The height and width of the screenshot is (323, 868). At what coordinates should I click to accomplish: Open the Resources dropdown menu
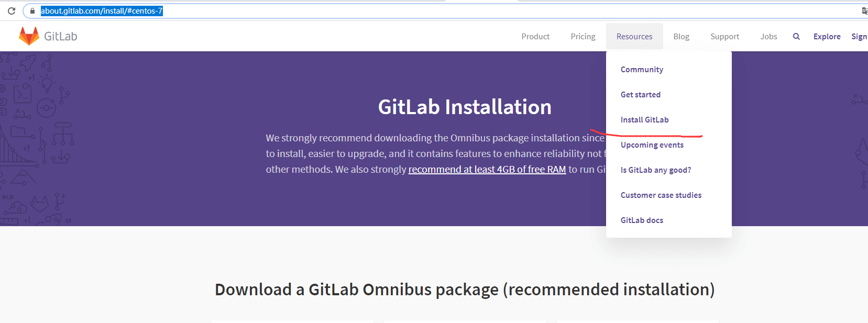pyautogui.click(x=634, y=37)
